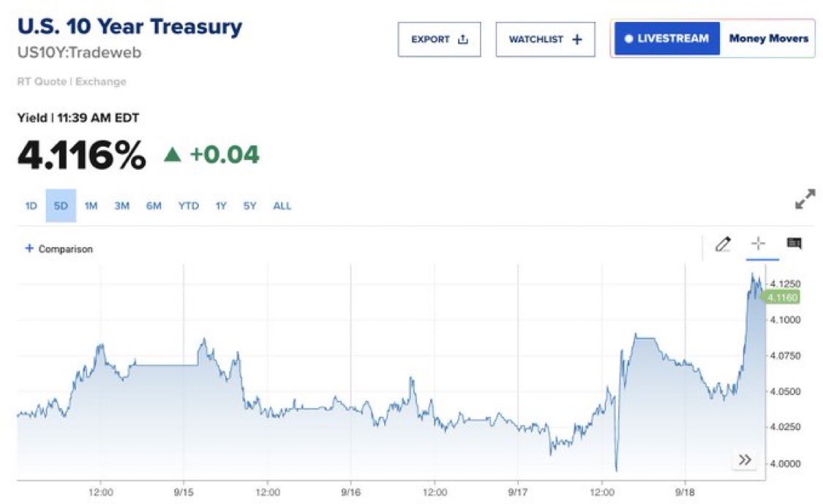Click the green 4.1160 price marker
The height and width of the screenshot is (504, 823).
click(781, 297)
